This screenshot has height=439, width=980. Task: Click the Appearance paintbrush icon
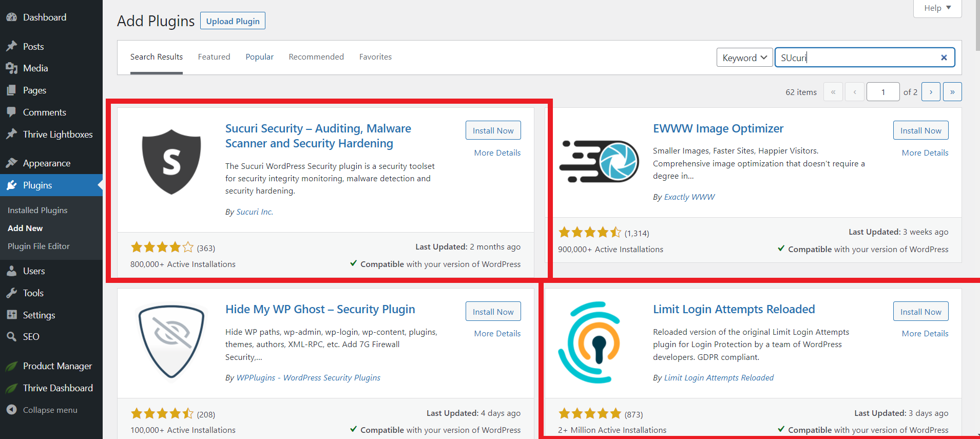(12, 163)
